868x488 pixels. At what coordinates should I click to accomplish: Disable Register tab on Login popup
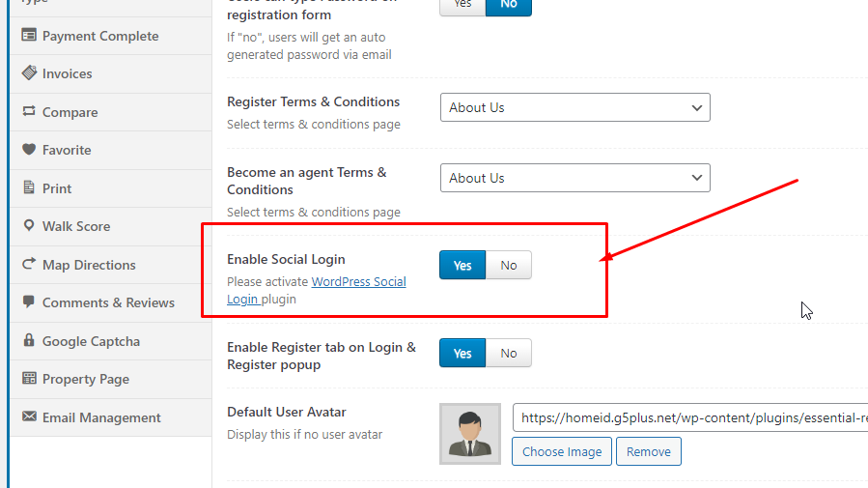[x=508, y=354]
